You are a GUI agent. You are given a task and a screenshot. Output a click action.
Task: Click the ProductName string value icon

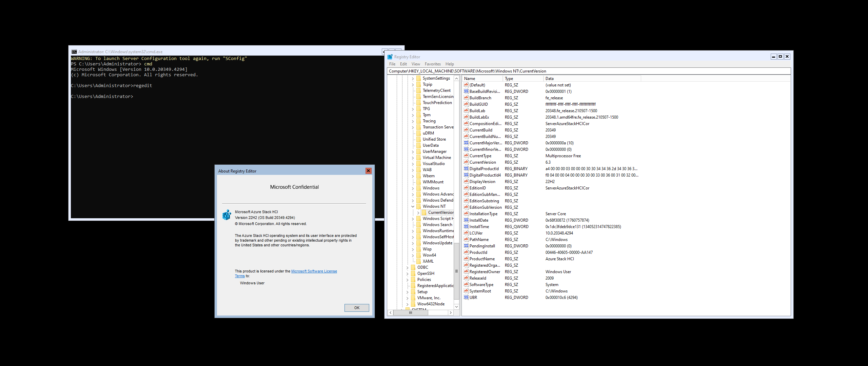tap(466, 259)
